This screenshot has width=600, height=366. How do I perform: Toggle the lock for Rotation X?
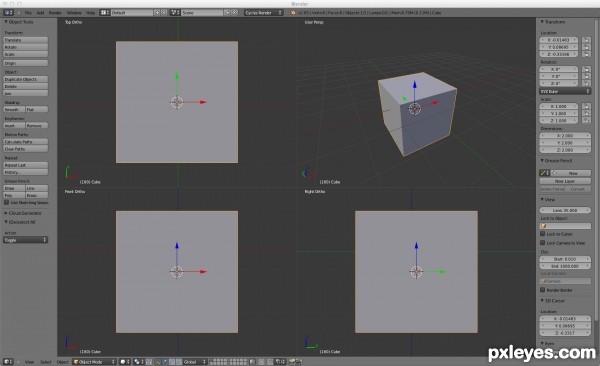pyautogui.click(x=586, y=69)
